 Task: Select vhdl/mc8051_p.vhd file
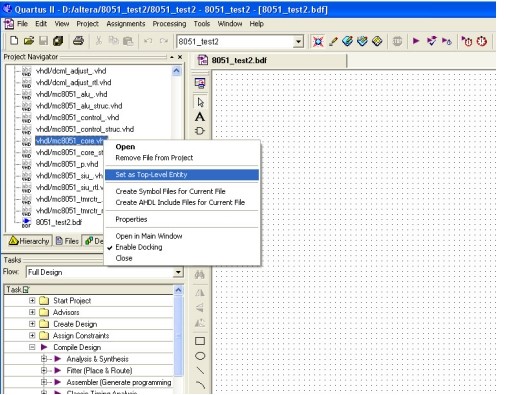67,164
